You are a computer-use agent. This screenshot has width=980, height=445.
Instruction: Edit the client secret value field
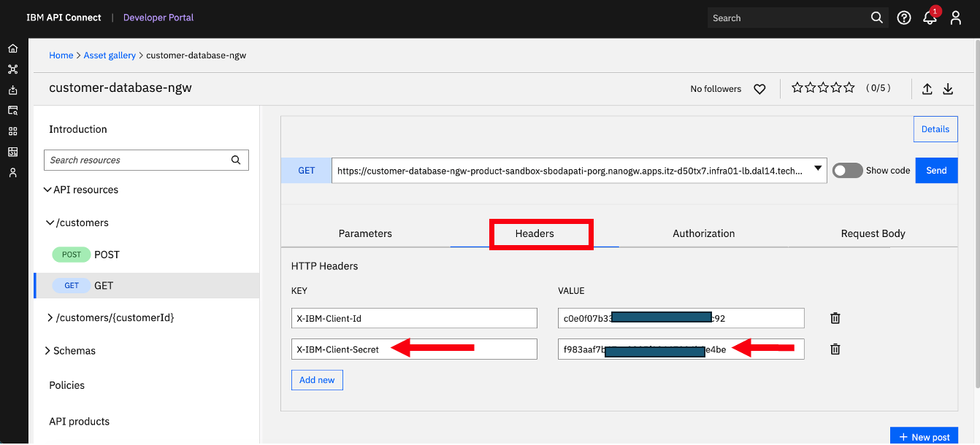681,349
